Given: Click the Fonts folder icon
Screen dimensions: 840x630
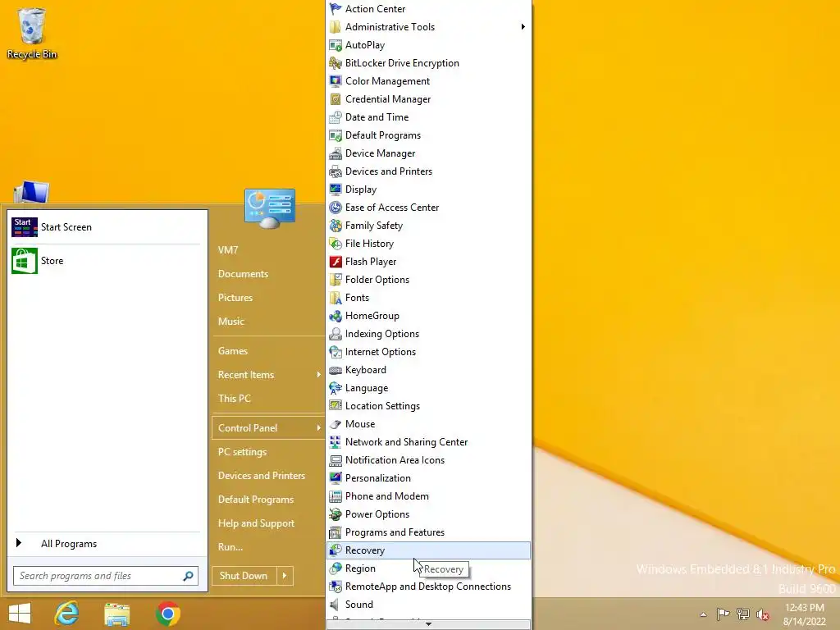Looking at the screenshot, I should [x=336, y=298].
